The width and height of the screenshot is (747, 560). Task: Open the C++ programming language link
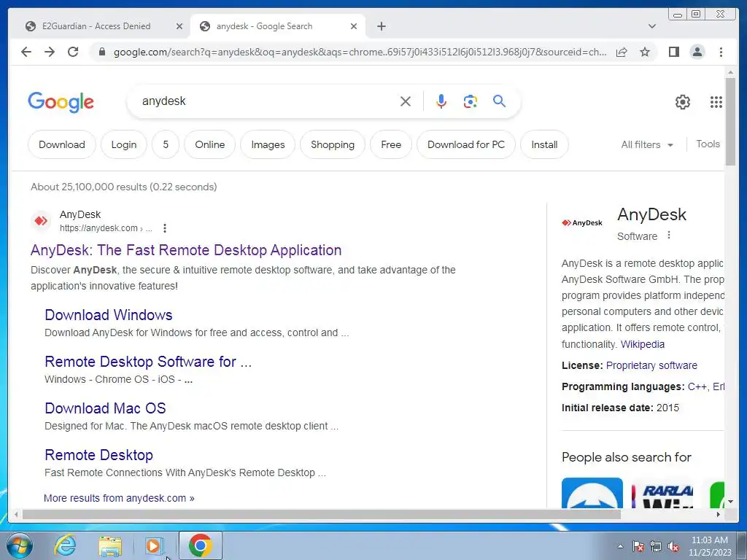pyautogui.click(x=697, y=386)
